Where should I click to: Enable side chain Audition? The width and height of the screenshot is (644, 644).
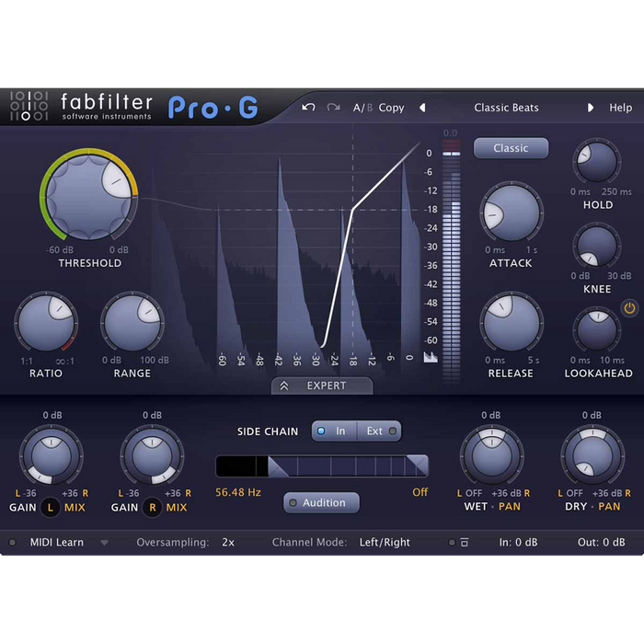click(322, 502)
